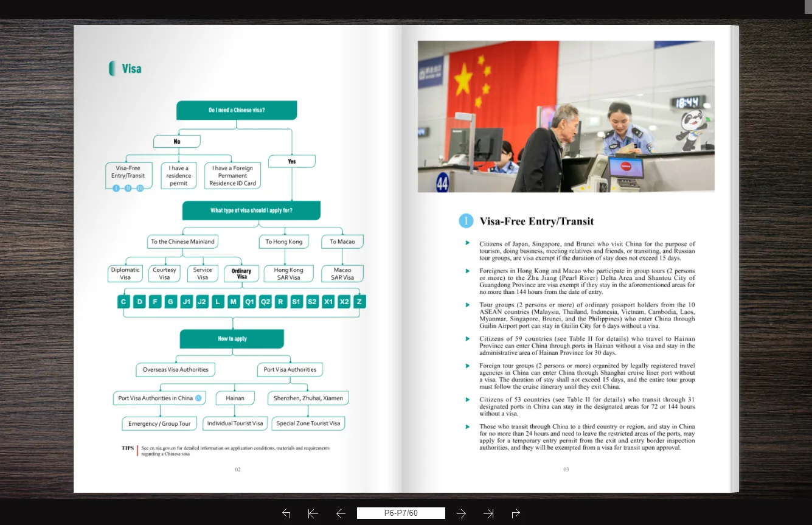This screenshot has height=525, width=812.
Task: Flip back a spread using the page-curl icon
Action: click(x=286, y=513)
